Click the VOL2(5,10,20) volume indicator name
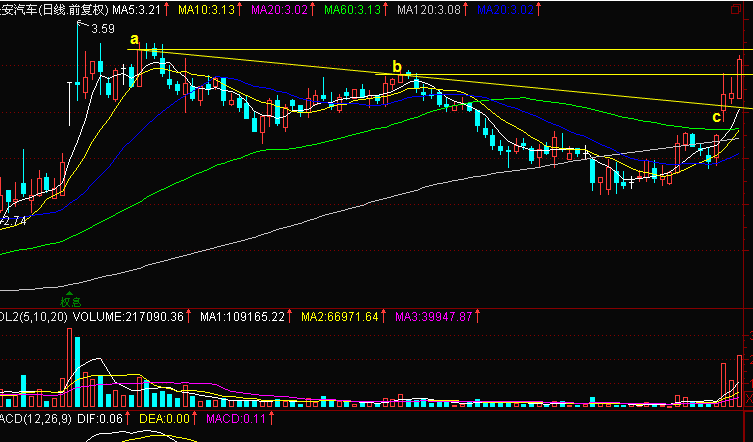 click(x=32, y=316)
